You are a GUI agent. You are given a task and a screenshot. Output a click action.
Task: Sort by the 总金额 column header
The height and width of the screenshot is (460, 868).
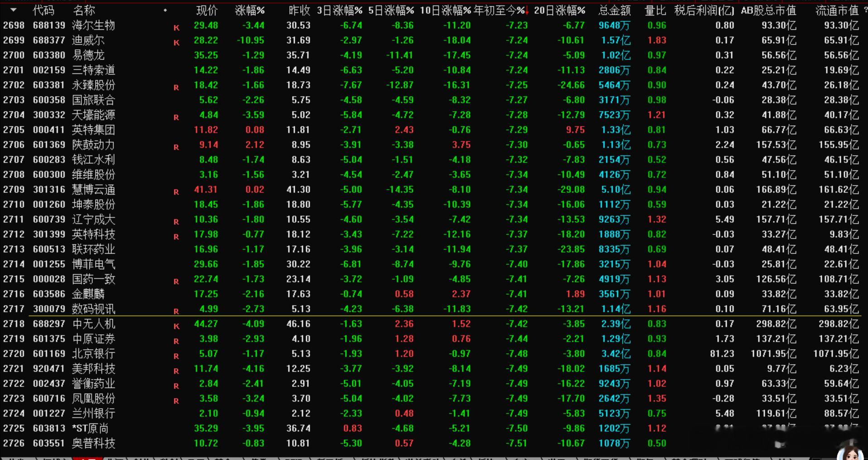click(x=614, y=10)
